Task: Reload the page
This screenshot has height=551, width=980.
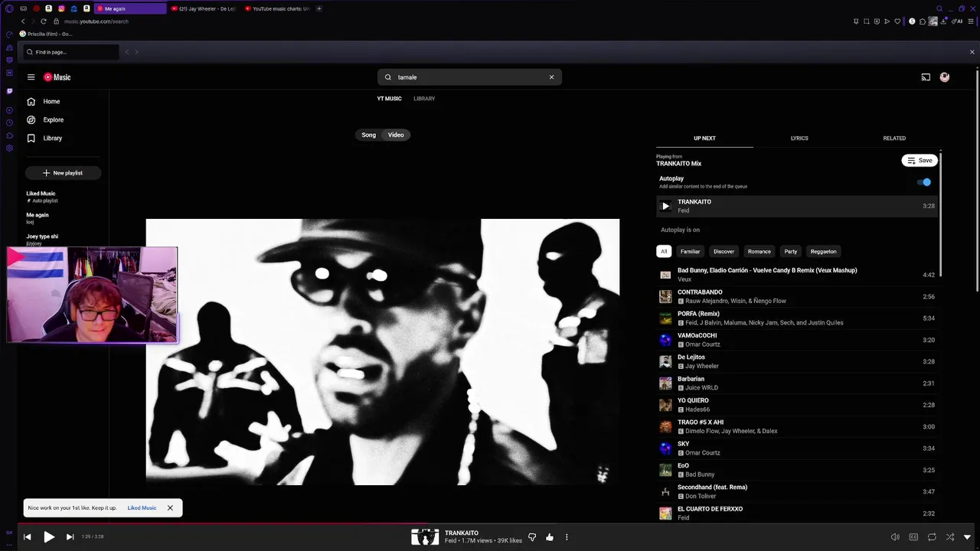Action: coord(44,21)
